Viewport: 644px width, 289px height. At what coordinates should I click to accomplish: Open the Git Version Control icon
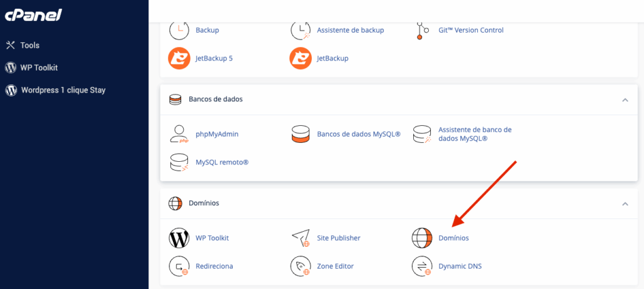click(x=422, y=30)
